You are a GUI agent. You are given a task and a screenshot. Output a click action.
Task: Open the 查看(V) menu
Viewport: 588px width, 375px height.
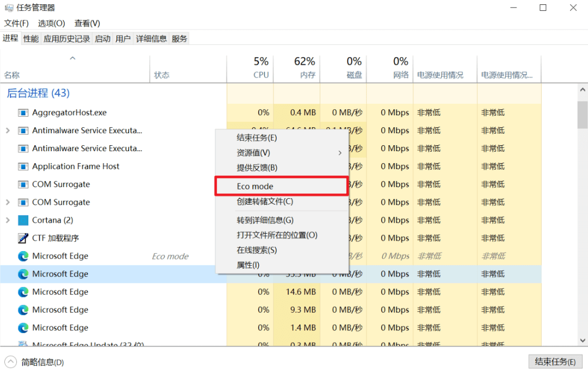pyautogui.click(x=86, y=23)
